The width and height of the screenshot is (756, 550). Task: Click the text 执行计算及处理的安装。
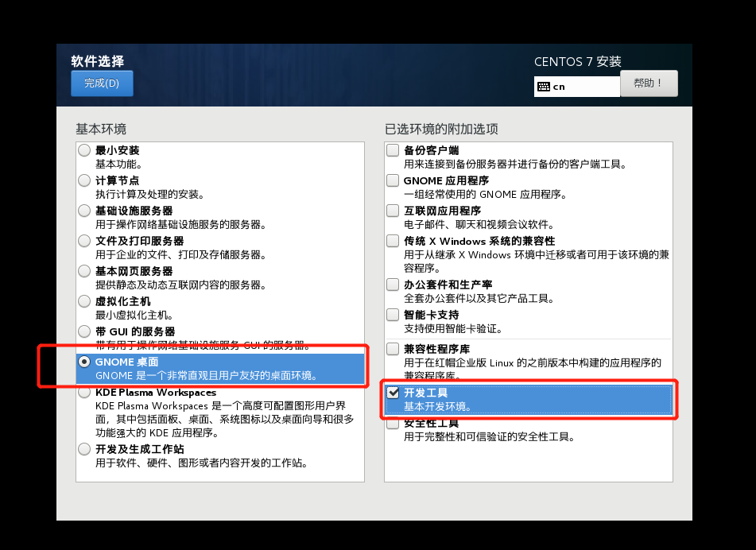coord(150,194)
